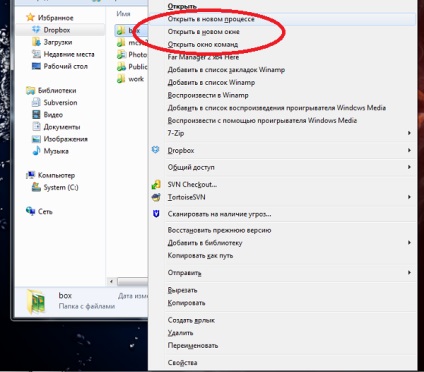Select Subversion label in the libraries list
This screenshot has height=372, width=424.
pyautogui.click(x=60, y=102)
